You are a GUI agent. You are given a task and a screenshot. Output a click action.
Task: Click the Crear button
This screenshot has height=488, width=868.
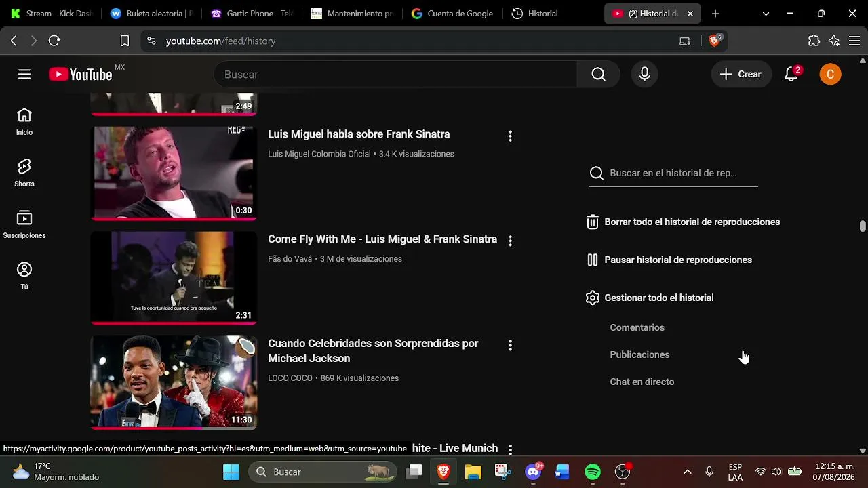pyautogui.click(x=741, y=75)
